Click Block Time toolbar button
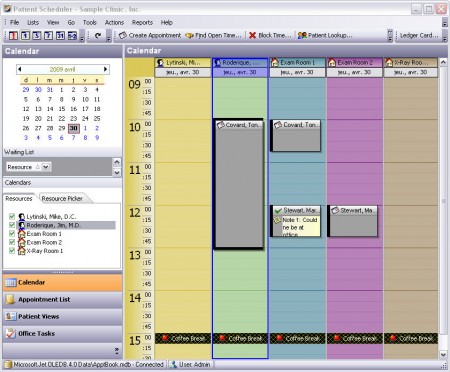 [270, 35]
